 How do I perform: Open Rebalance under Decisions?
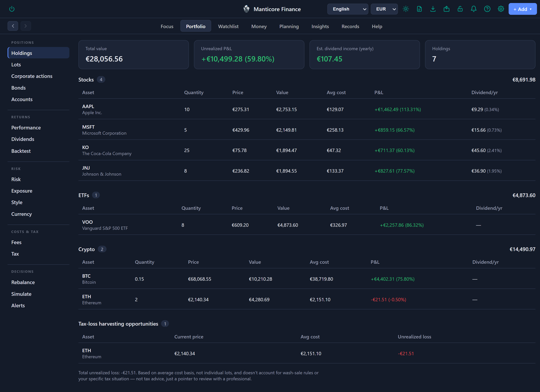pyautogui.click(x=38, y=282)
